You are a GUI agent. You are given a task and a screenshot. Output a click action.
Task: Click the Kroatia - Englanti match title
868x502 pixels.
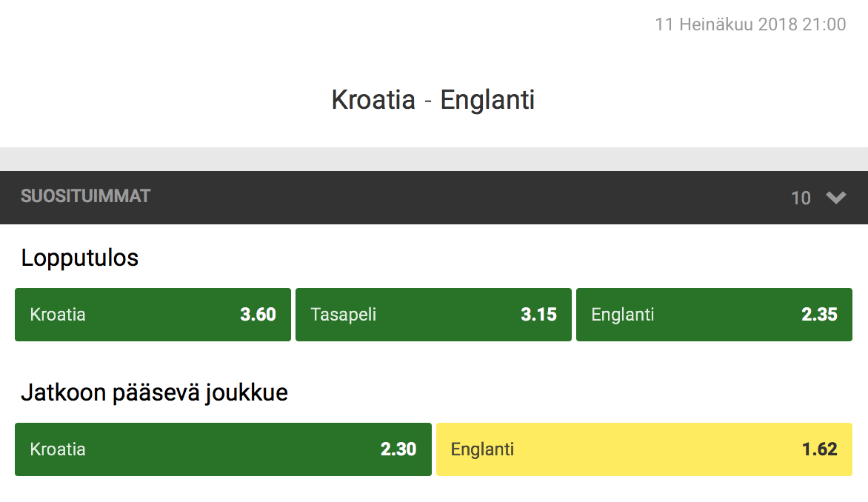pyautogui.click(x=433, y=100)
